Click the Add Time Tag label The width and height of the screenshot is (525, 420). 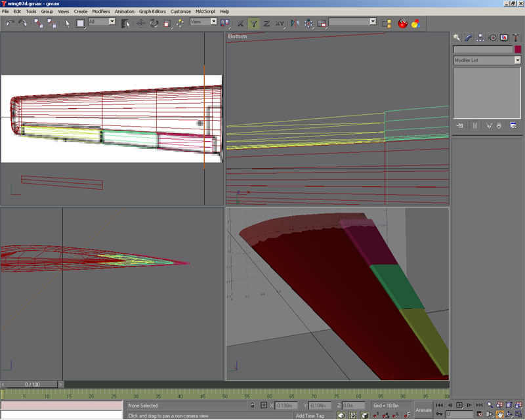310,415
